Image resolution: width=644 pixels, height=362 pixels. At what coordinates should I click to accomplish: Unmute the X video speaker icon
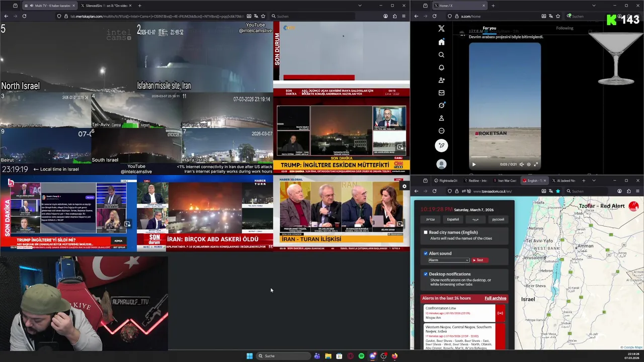[521, 164]
